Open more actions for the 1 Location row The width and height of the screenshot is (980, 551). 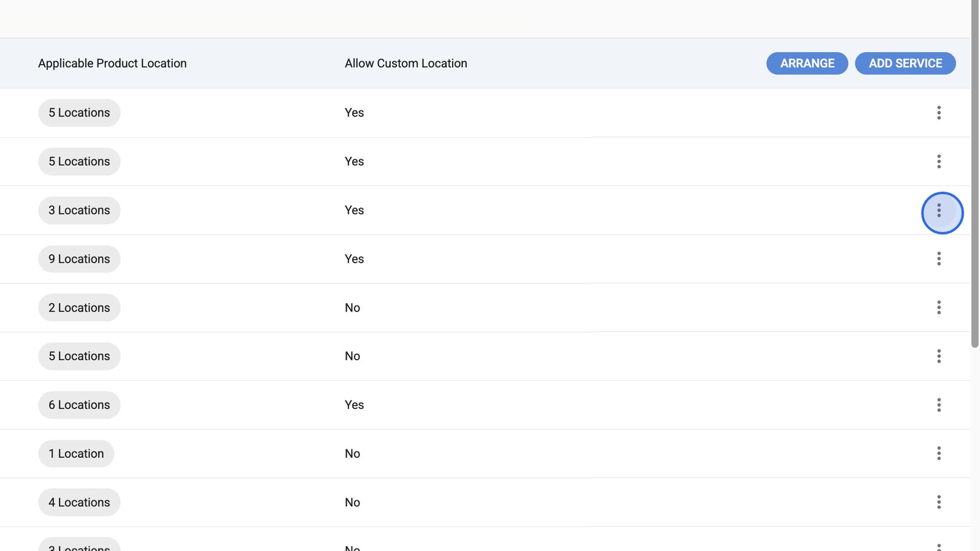[938, 454]
